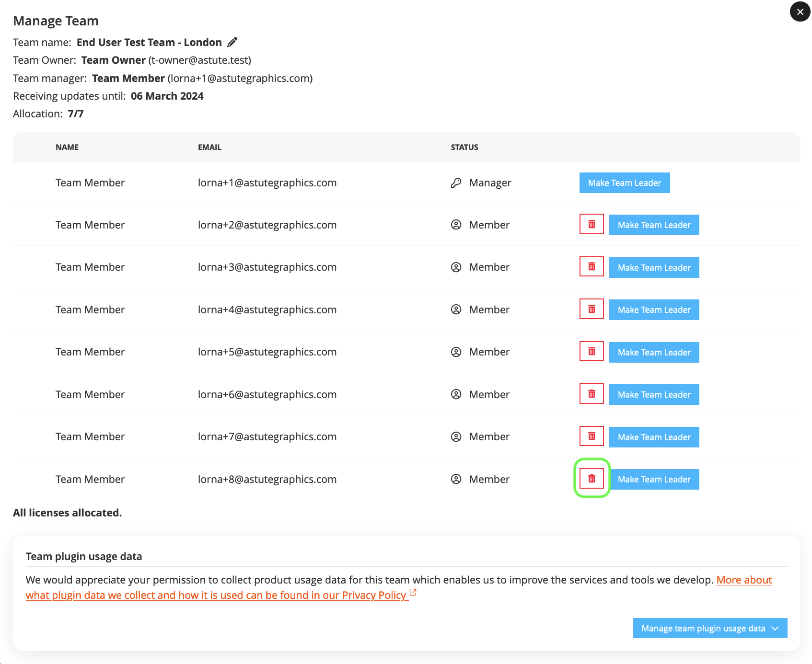Promote lorna+3@astutegraphics.com to Team Leader
The width and height of the screenshot is (812, 664).
click(654, 267)
